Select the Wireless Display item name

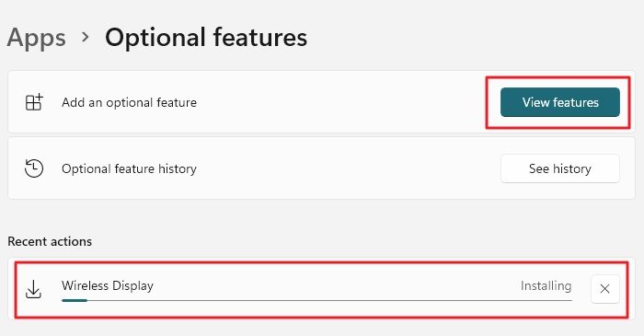[x=108, y=285]
